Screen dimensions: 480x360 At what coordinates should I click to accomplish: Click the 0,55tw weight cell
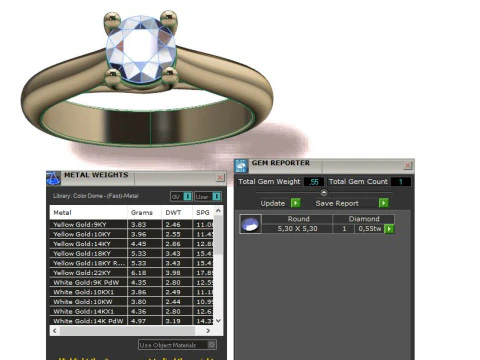pyautogui.click(x=370, y=229)
